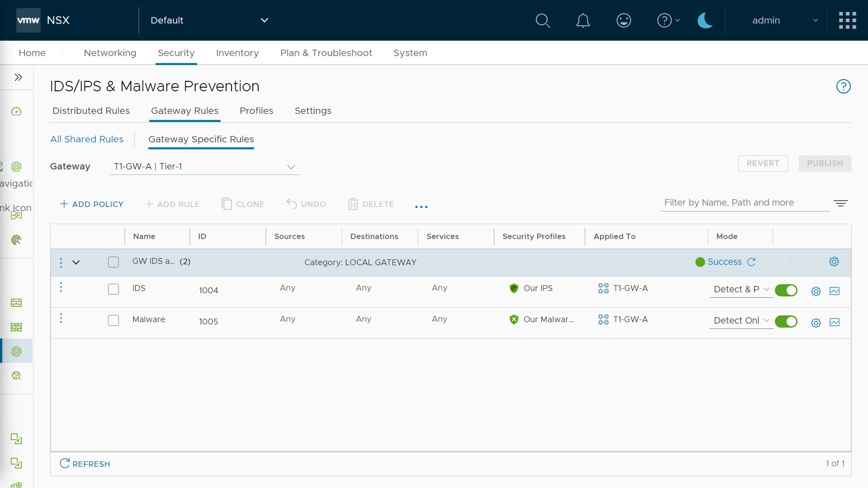This screenshot has width=868, height=488.
Task: Open the application grid launcher
Action: click(x=847, y=20)
